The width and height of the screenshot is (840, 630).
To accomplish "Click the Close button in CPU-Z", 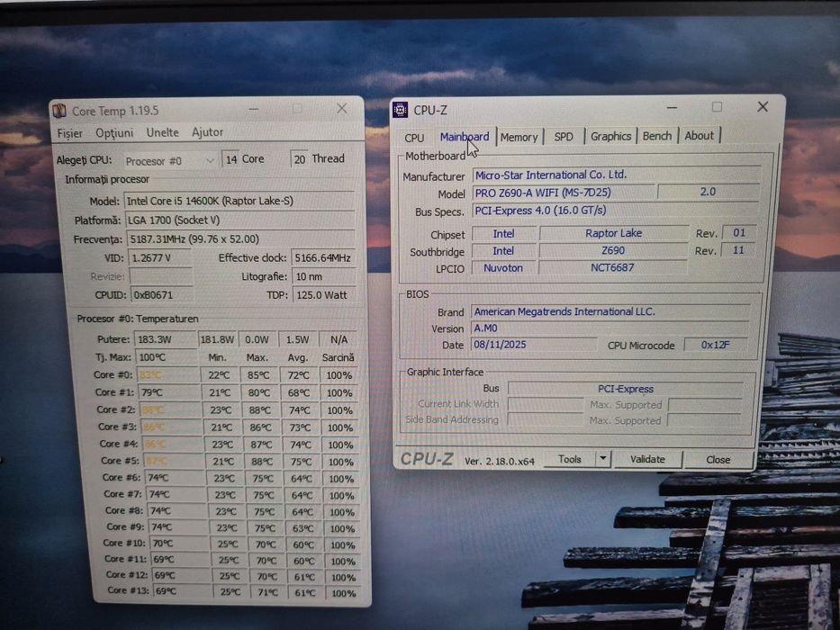I will 718,460.
